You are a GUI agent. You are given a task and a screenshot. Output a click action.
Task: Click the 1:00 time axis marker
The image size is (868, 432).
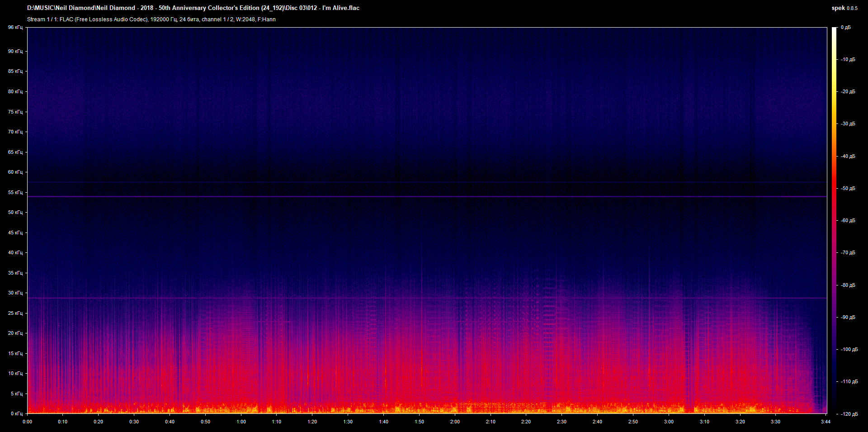tap(241, 422)
